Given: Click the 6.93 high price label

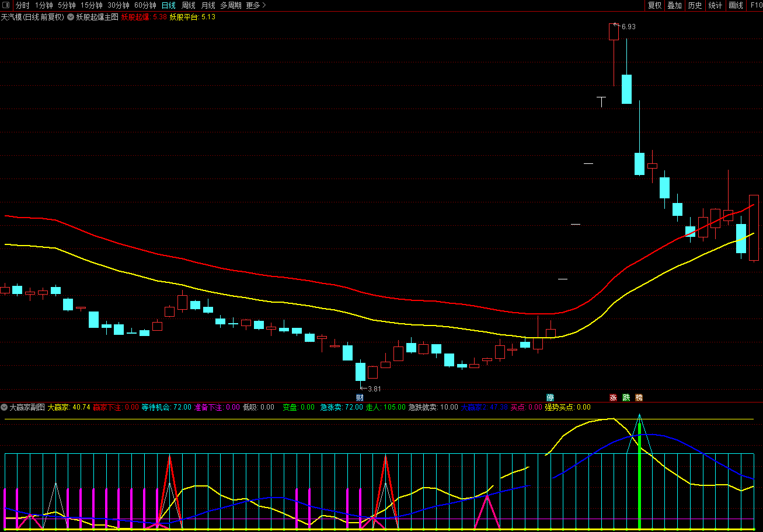Looking at the screenshot, I should click(x=629, y=27).
